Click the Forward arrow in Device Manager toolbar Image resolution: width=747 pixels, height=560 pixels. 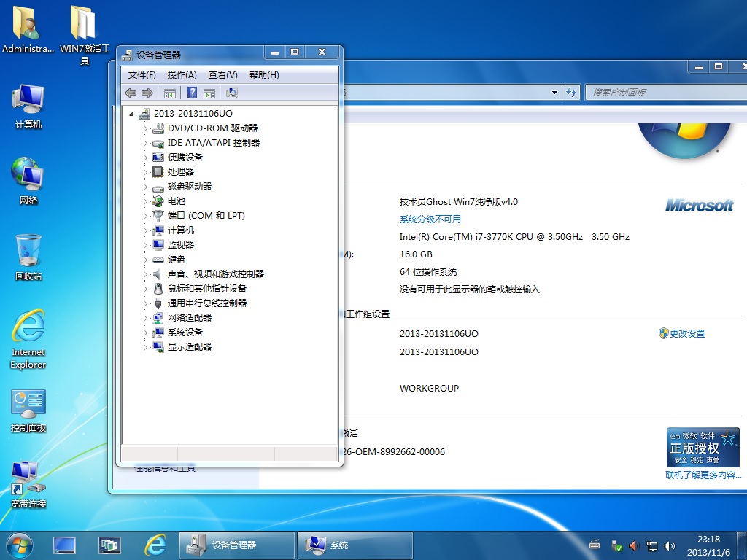click(x=147, y=93)
